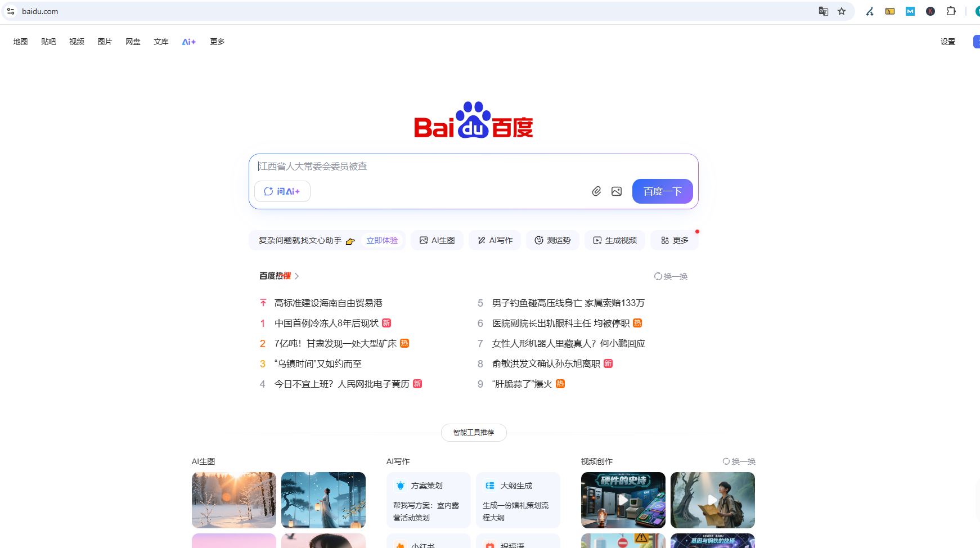Screen dimensions: 980x548
Task: Open the AI生图 image generation shortcut
Action: (x=437, y=240)
